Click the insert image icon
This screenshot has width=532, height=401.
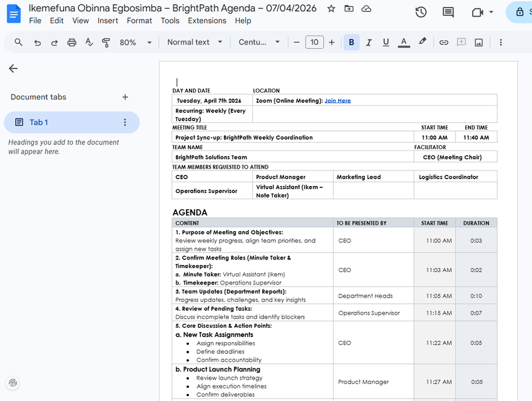point(479,43)
